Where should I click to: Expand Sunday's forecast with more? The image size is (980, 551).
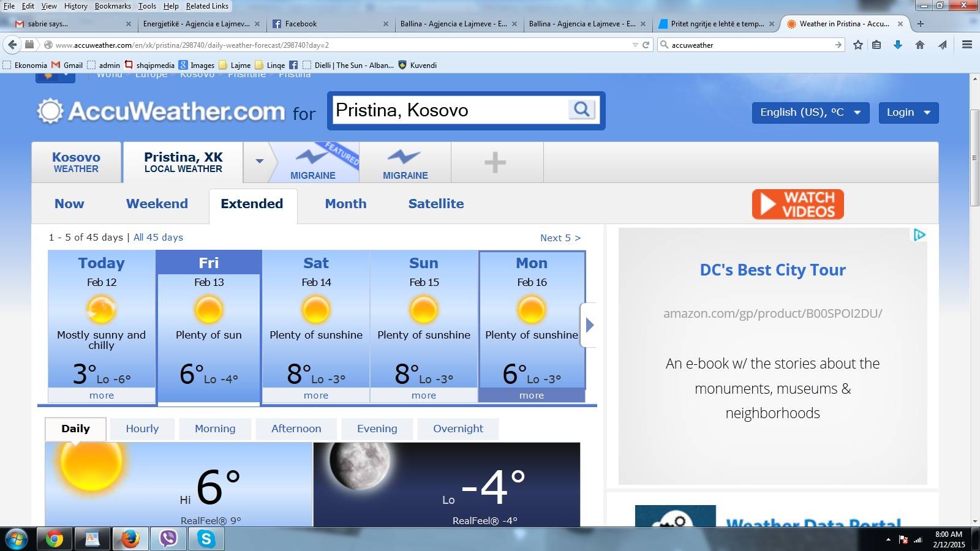424,395
